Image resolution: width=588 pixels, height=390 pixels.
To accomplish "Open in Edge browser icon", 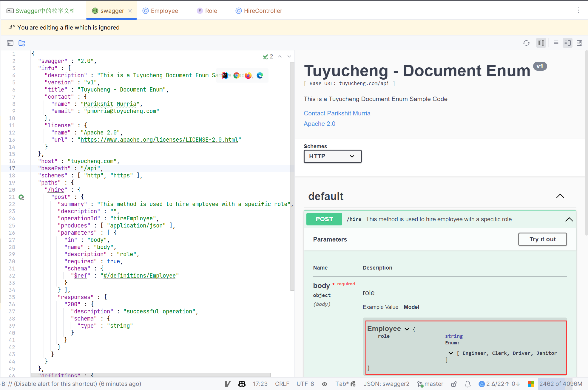I will [260, 75].
